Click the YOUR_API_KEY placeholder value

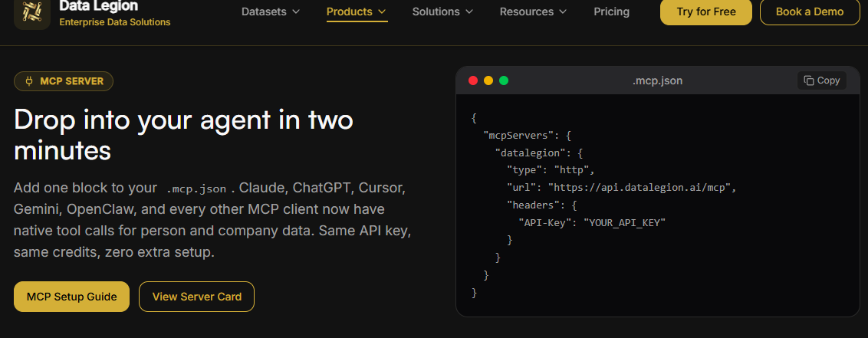[624, 222]
